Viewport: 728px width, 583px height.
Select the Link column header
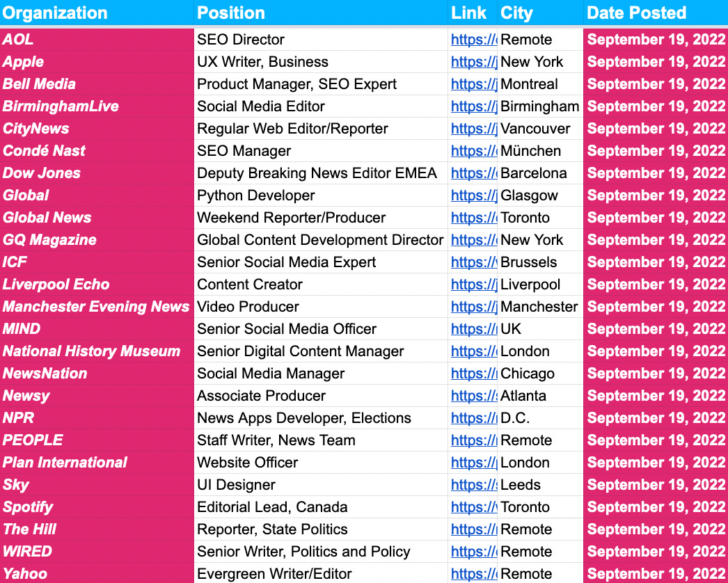pos(473,13)
